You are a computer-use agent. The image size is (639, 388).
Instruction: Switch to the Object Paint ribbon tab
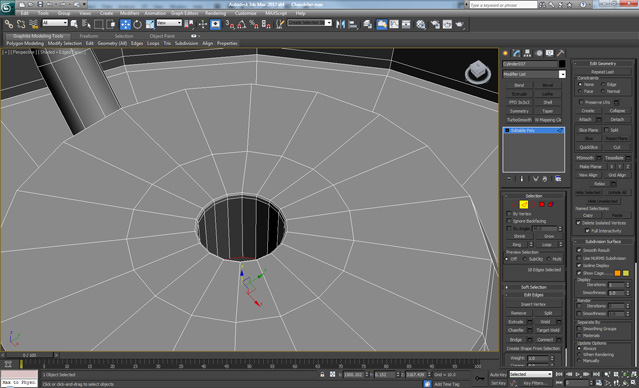162,36
